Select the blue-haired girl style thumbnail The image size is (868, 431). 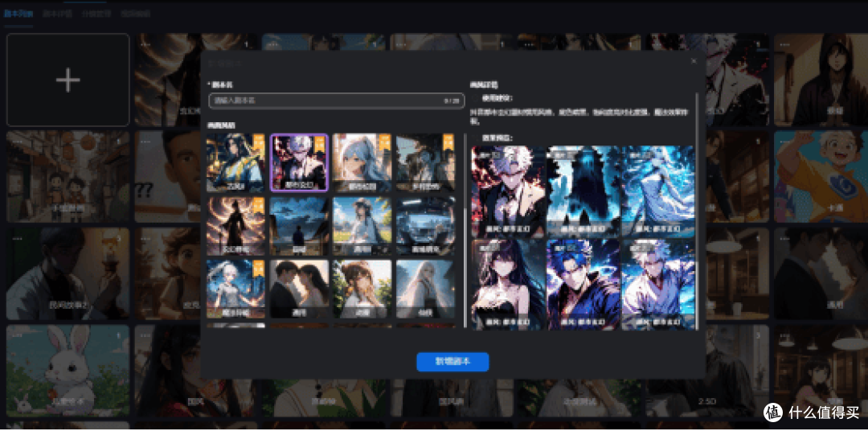coord(362,163)
